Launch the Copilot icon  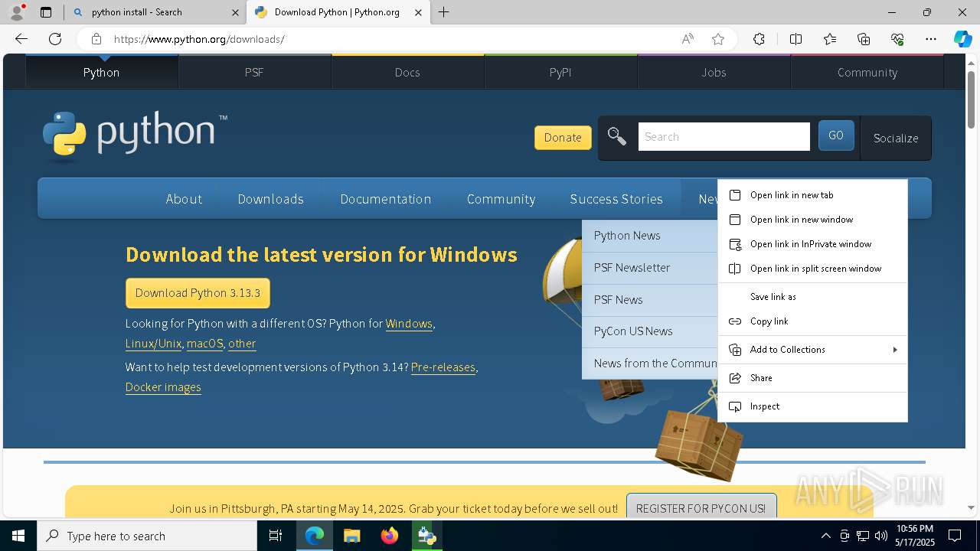pyautogui.click(x=962, y=39)
